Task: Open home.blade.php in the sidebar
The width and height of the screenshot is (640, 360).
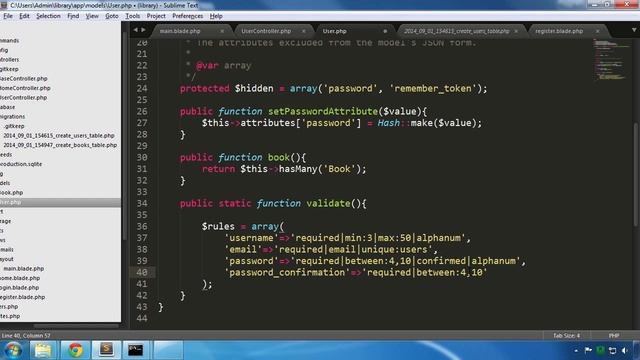Action: tap(20, 278)
